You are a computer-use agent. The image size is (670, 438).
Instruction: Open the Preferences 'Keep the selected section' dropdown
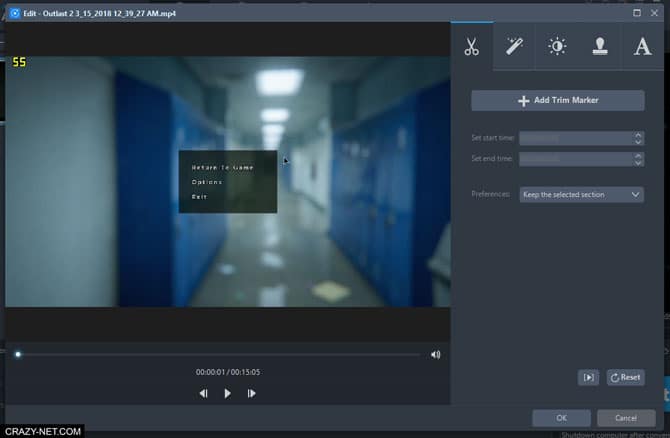click(582, 194)
